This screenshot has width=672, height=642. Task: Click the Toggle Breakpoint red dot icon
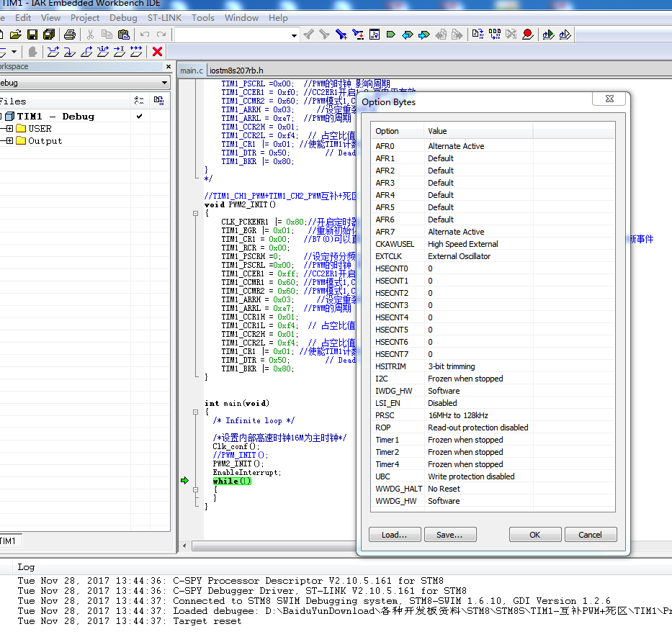(528, 35)
